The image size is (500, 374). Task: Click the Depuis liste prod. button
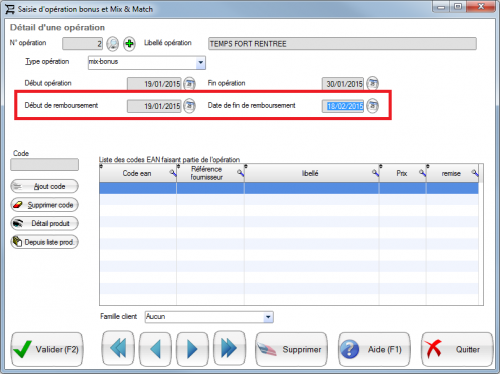click(45, 242)
